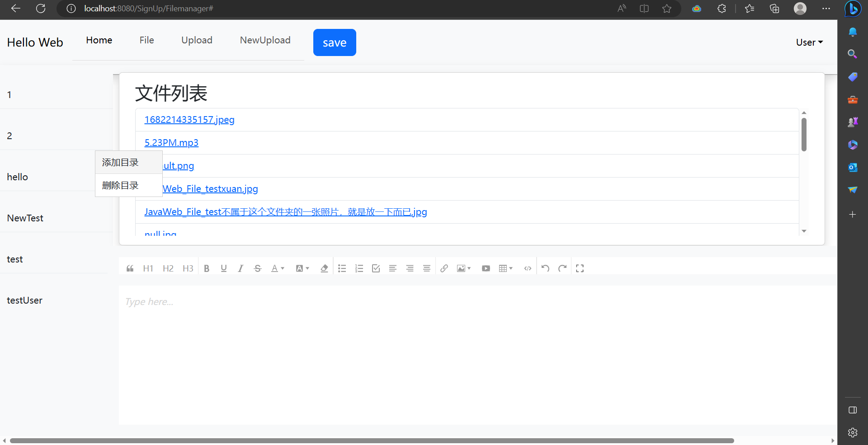This screenshot has height=445, width=868.
Task: Open the text background color dropdown
Action: point(302,268)
